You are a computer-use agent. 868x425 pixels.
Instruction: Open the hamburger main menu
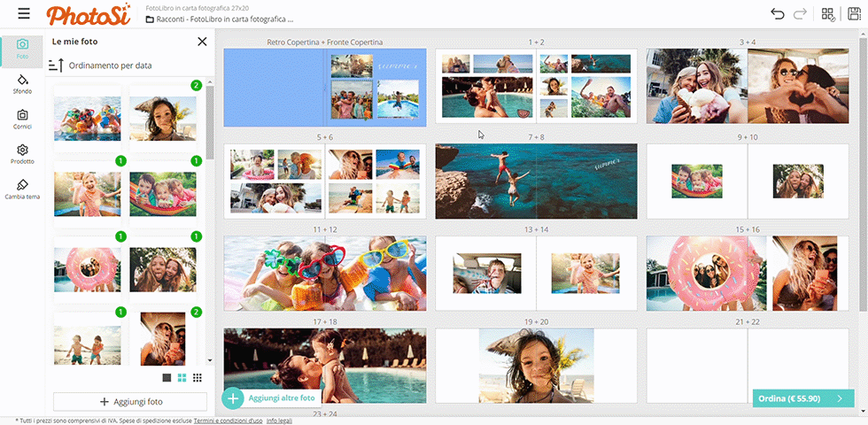point(23,14)
